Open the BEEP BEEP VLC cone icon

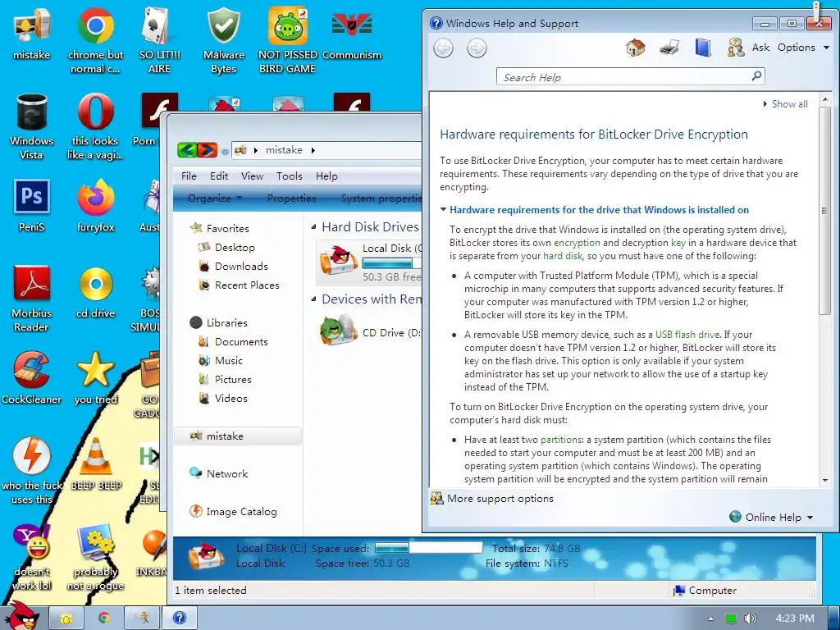coord(95,464)
